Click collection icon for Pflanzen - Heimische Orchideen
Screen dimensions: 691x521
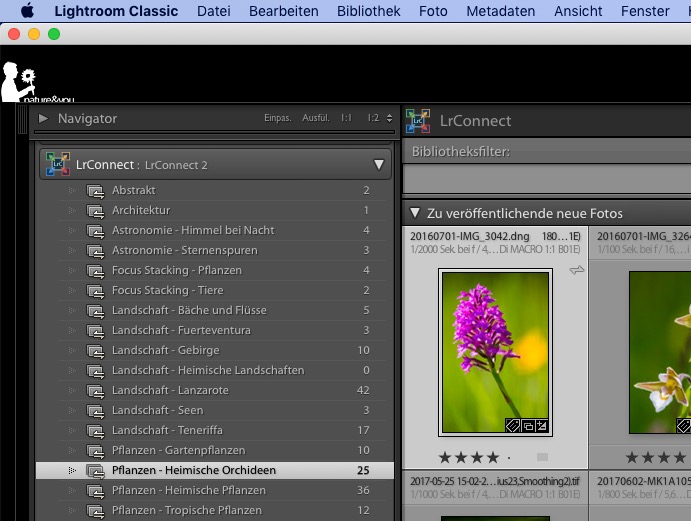pyautogui.click(x=95, y=471)
